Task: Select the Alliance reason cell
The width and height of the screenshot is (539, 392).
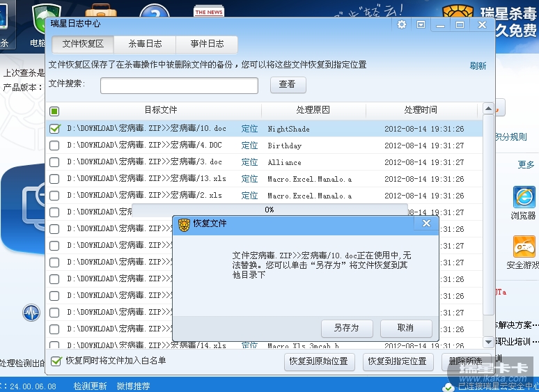Action: point(285,162)
